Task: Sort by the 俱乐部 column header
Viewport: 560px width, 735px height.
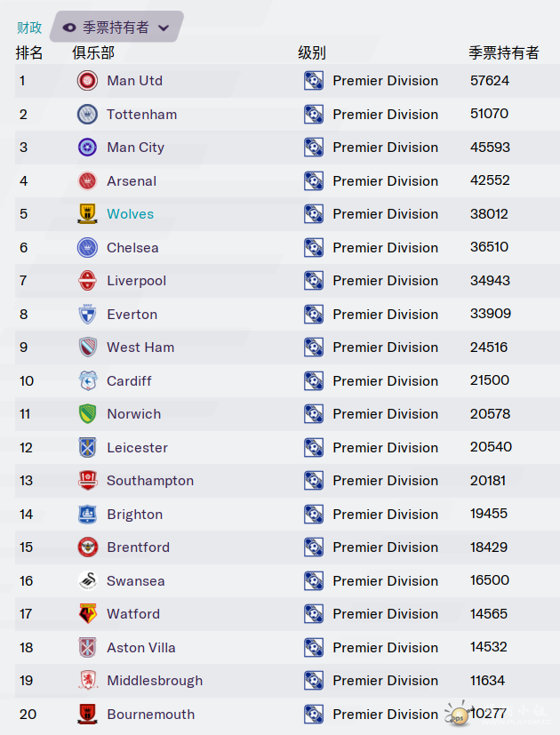Action: point(93,53)
